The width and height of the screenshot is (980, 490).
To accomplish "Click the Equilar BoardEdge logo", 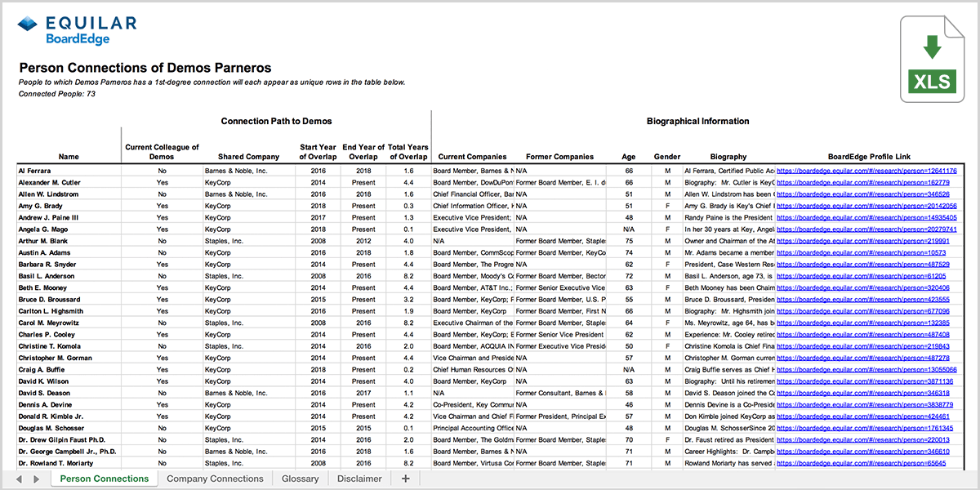I will point(78,29).
